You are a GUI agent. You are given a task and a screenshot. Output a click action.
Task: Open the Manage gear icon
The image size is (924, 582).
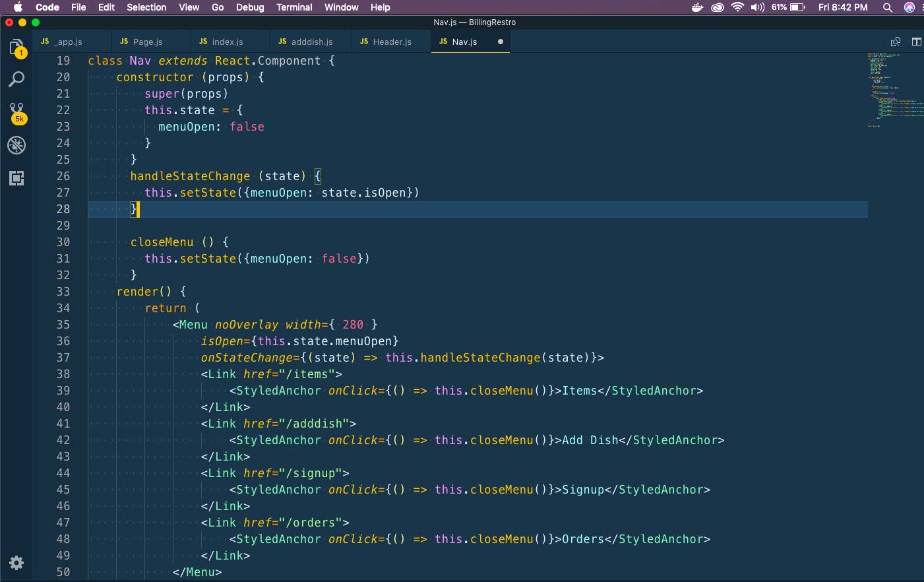[x=16, y=562]
